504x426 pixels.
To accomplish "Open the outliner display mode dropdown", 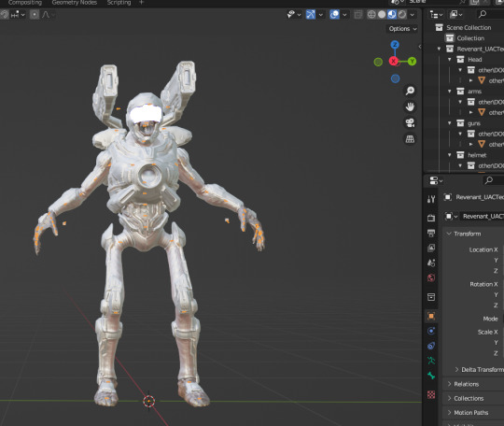I will pyautogui.click(x=456, y=14).
